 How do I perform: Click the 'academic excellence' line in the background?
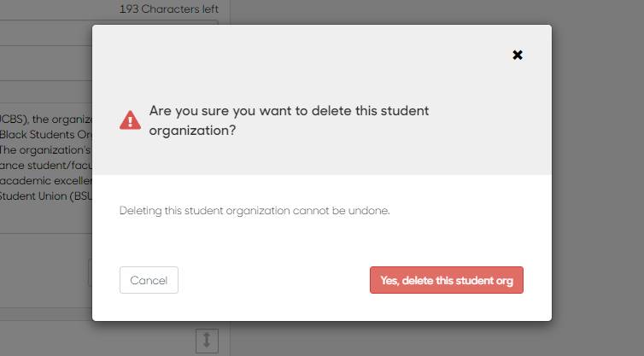[x=44, y=181]
